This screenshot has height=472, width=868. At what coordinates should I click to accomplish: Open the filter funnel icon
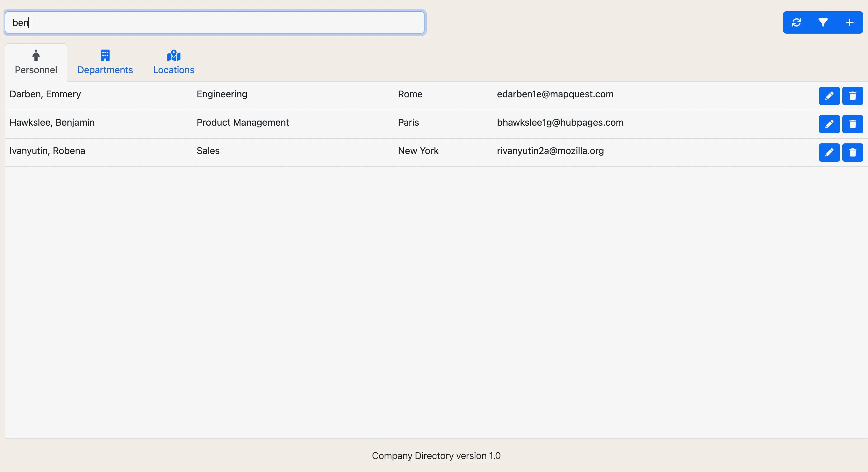(823, 22)
